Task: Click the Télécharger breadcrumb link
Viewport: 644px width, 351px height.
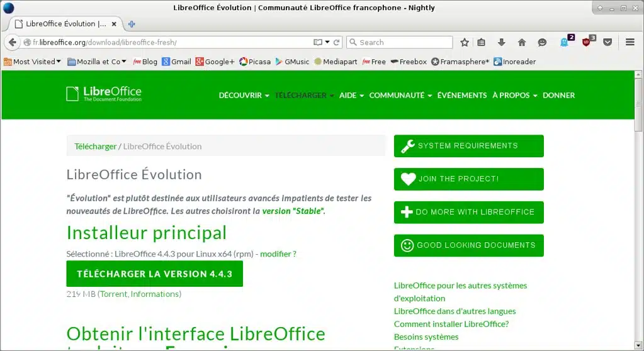Action: [x=95, y=146]
